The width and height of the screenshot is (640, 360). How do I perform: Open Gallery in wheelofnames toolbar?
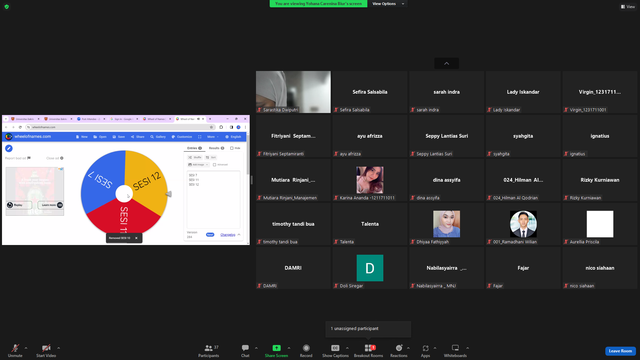(158, 137)
